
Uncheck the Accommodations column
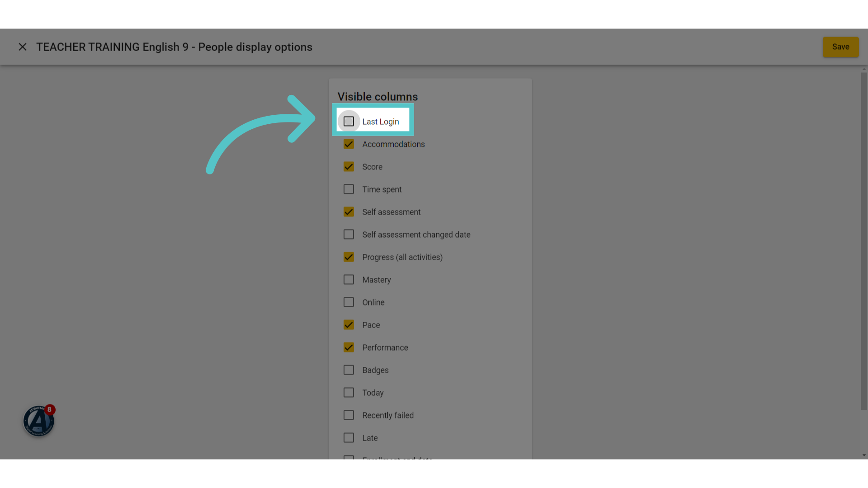click(349, 144)
